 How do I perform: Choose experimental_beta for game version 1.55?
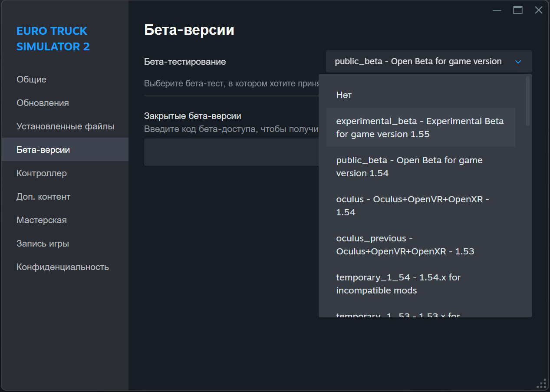point(421,127)
